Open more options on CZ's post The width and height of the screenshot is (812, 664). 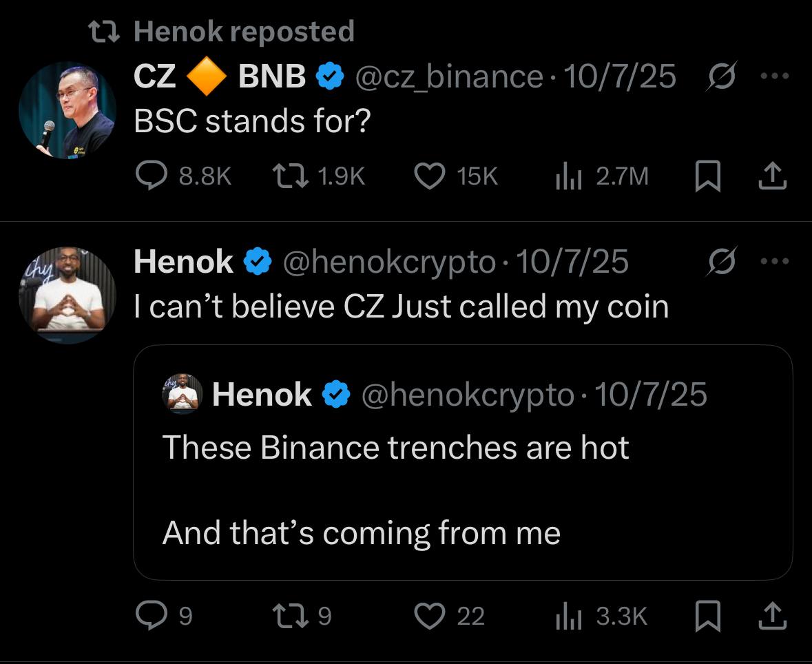pyautogui.click(x=775, y=77)
